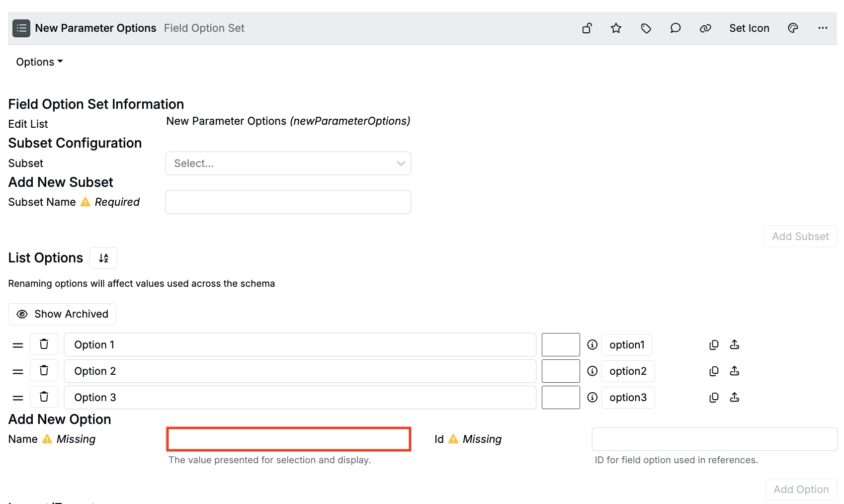Viewport: 844px width, 504px height.
Task: Copy link using the chain icon
Action: tap(705, 28)
